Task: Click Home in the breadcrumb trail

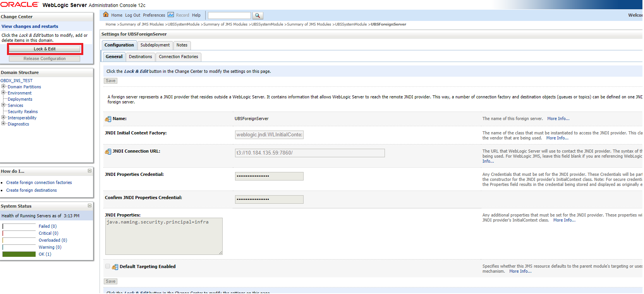Action: pyautogui.click(x=111, y=24)
